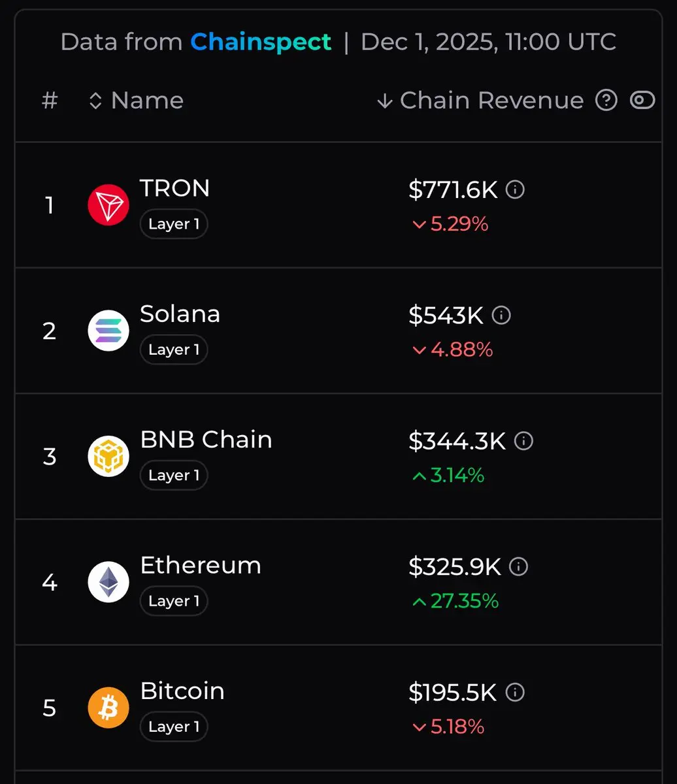Click the BNB Chain logo icon

coord(108,456)
